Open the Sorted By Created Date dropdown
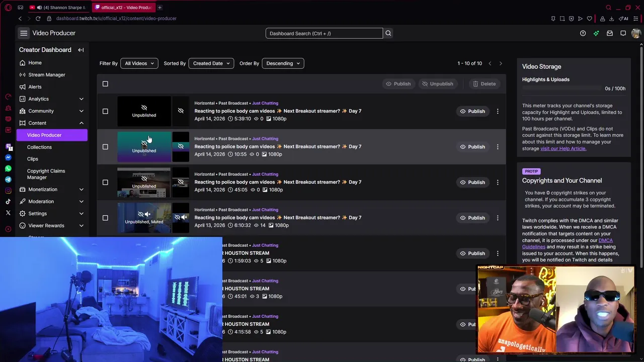This screenshot has height=362, width=644. coord(211,63)
